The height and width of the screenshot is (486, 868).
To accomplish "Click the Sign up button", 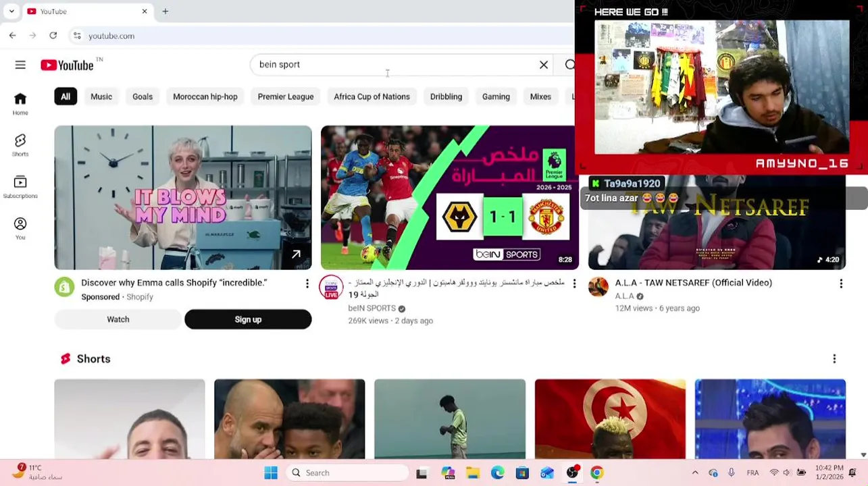I will point(248,319).
